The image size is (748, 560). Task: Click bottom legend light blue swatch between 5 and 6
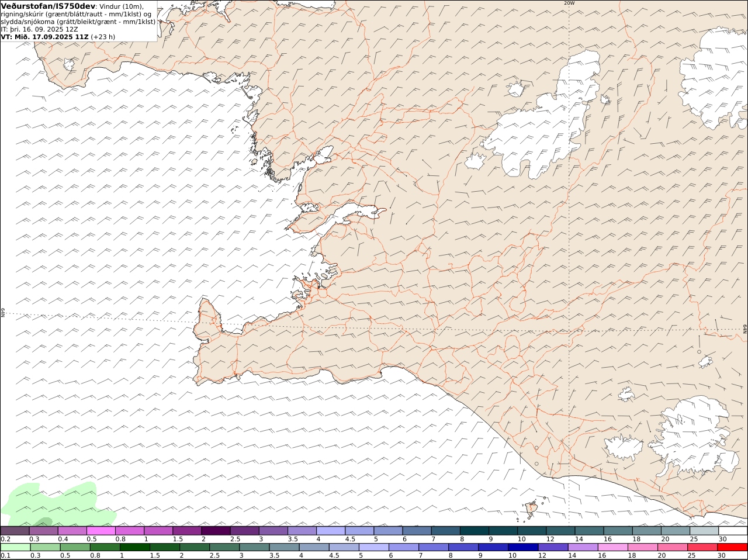374,547
